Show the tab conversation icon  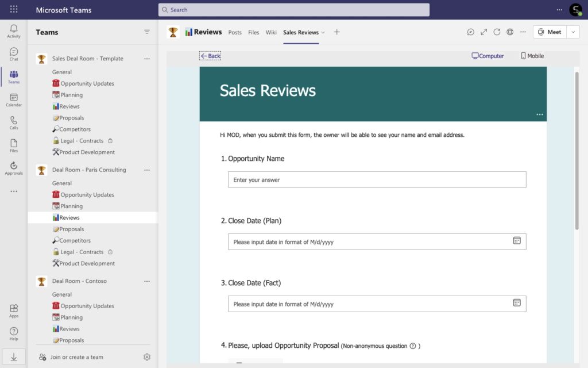coord(471,32)
